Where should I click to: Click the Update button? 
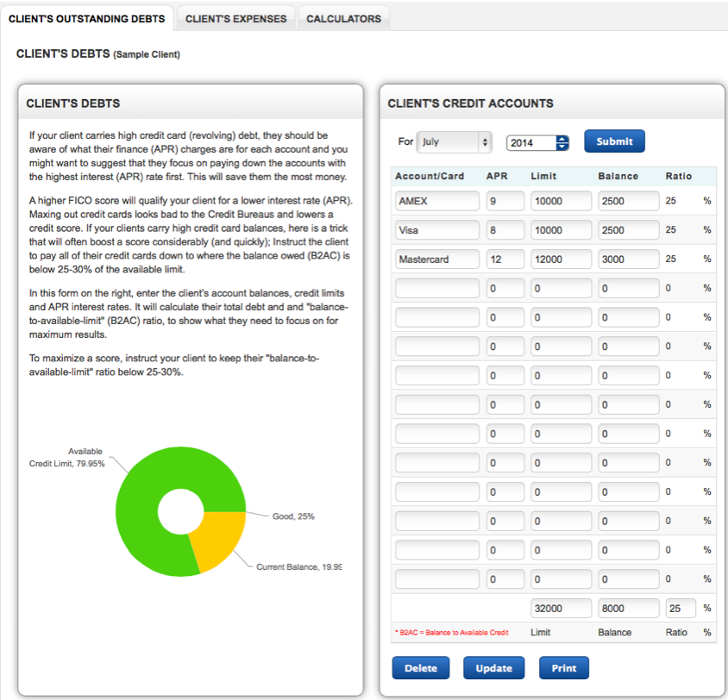(x=493, y=668)
